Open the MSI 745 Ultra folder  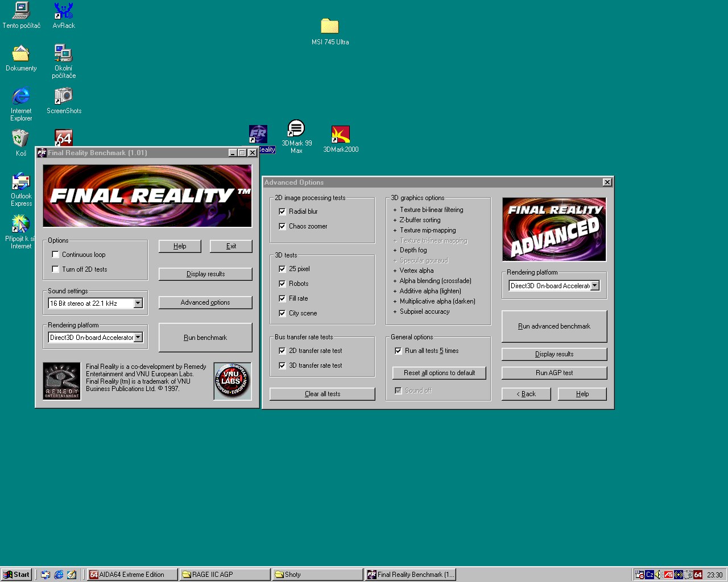(330, 27)
